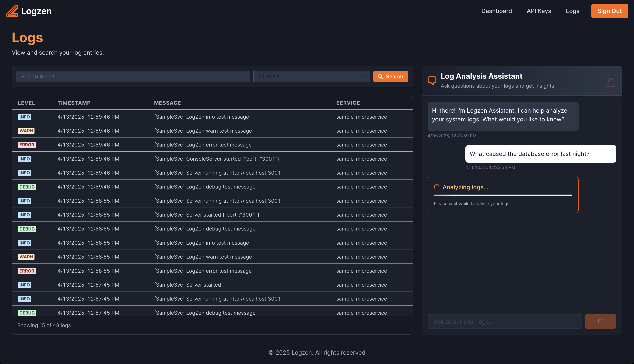634x364 pixels.
Task: Focus the Search in logs field
Action: 133,76
